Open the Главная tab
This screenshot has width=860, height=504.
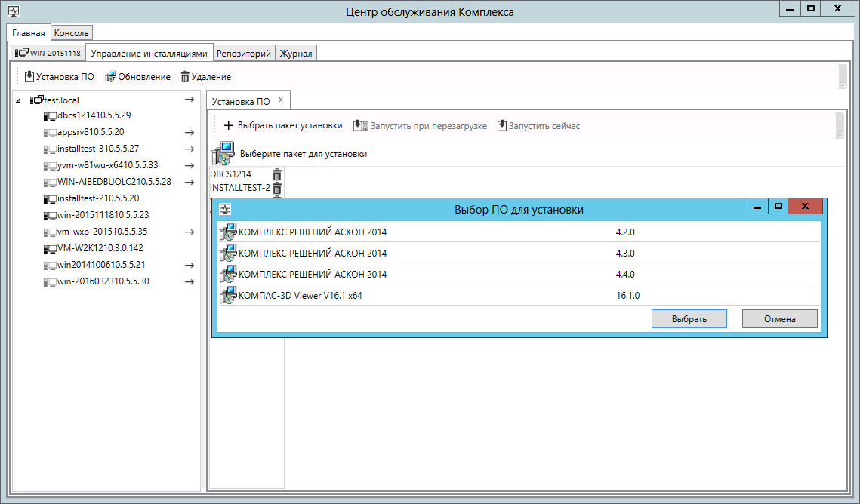point(29,33)
